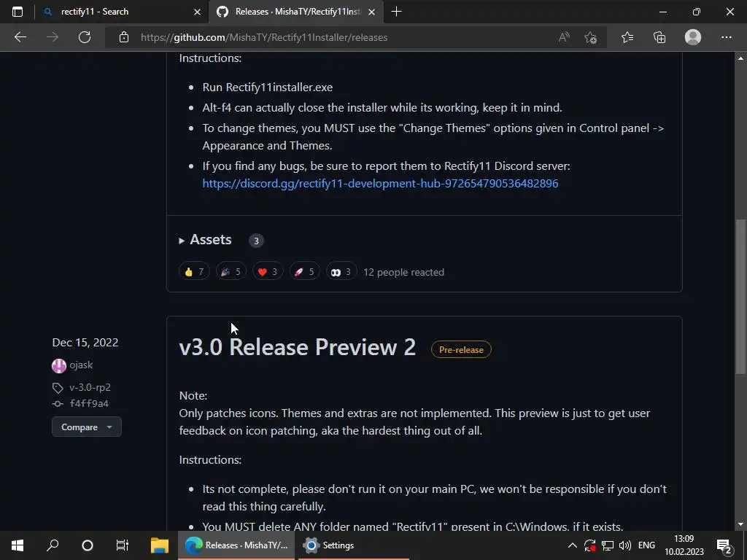Activate Read aloud icon
Image resolution: width=747 pixels, height=560 pixels.
[x=564, y=37]
